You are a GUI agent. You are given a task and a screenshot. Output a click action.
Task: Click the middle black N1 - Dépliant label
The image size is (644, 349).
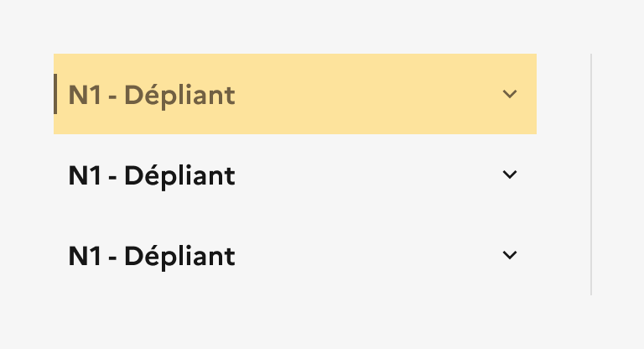click(152, 175)
